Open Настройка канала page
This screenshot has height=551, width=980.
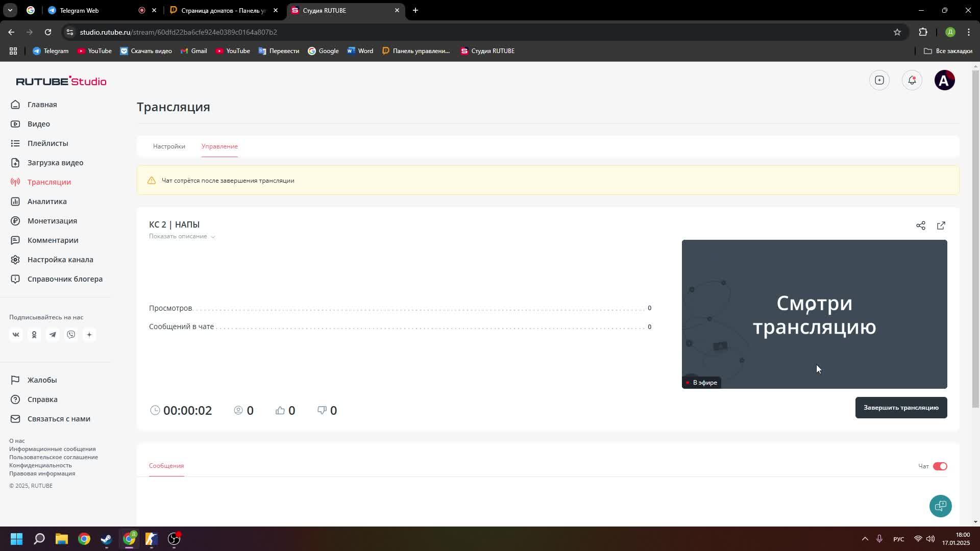53,260
